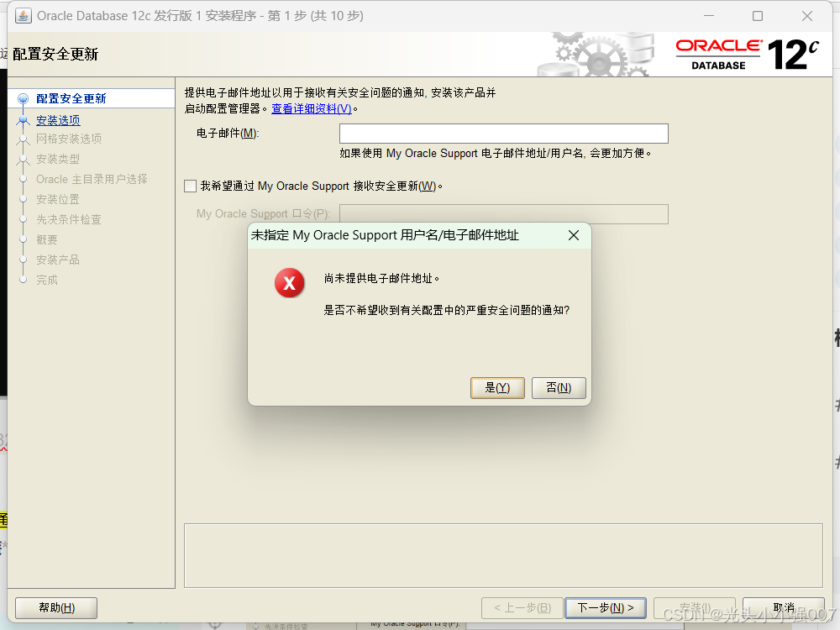Click the hint text about My Oracle Support email
840x630 pixels.
coord(496,153)
